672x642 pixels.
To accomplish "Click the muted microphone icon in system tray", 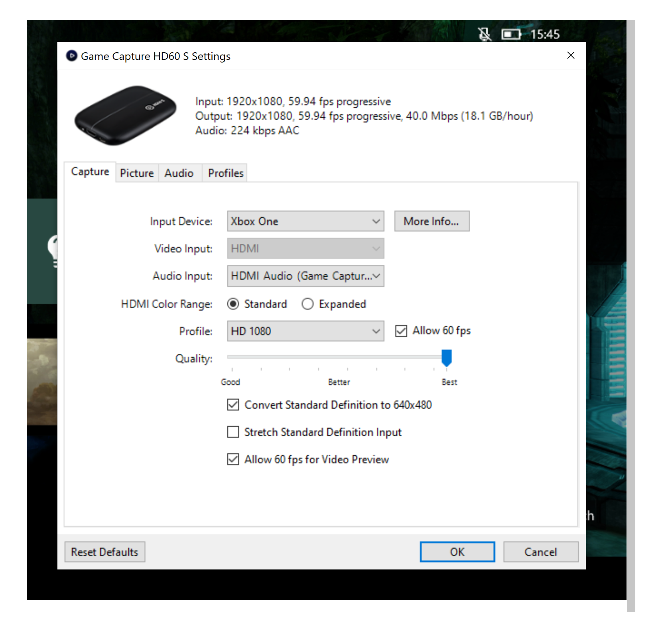I will pyautogui.click(x=484, y=34).
